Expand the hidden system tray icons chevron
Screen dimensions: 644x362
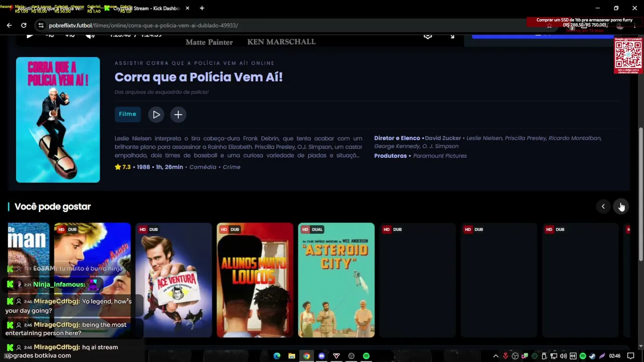496,356
